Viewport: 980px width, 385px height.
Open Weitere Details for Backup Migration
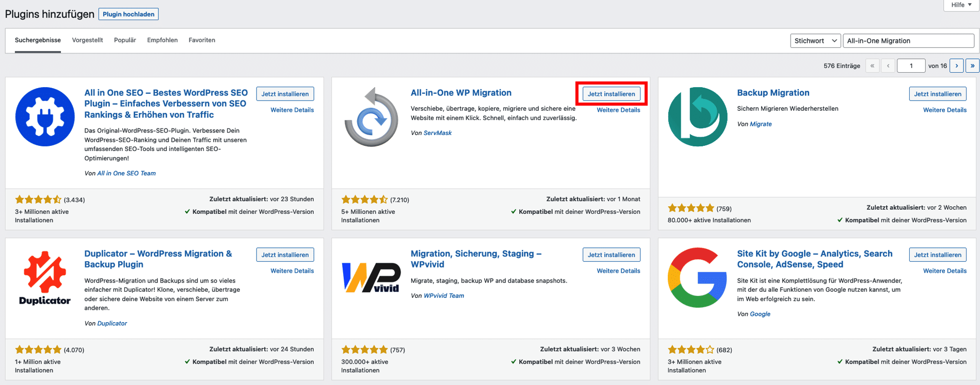pyautogui.click(x=945, y=110)
